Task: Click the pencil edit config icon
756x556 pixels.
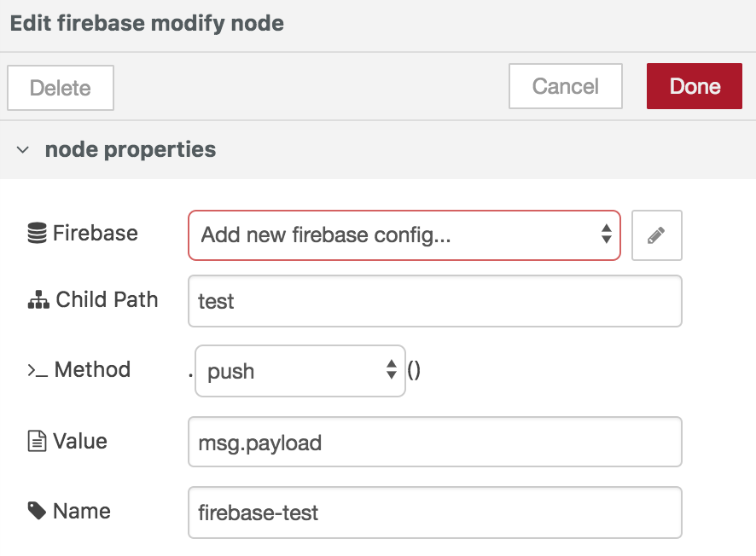Action: (x=656, y=235)
